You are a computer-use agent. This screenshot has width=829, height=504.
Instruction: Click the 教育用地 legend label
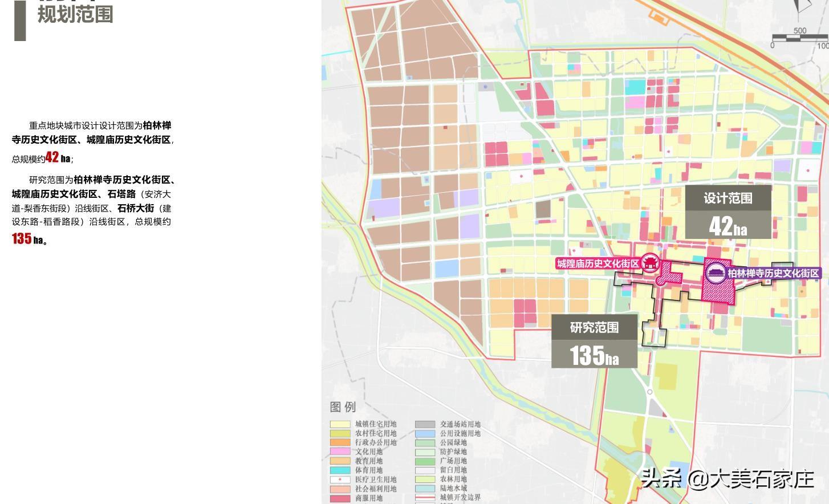(369, 461)
